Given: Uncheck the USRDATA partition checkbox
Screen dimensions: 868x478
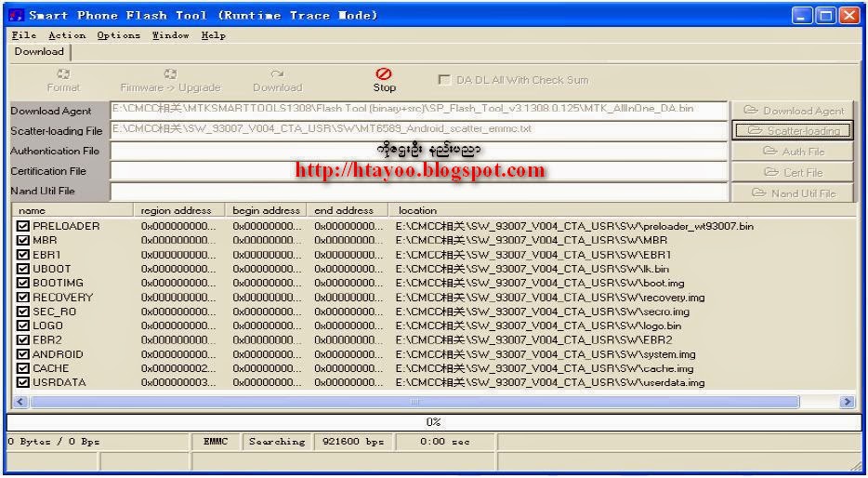Looking at the screenshot, I should [x=22, y=382].
